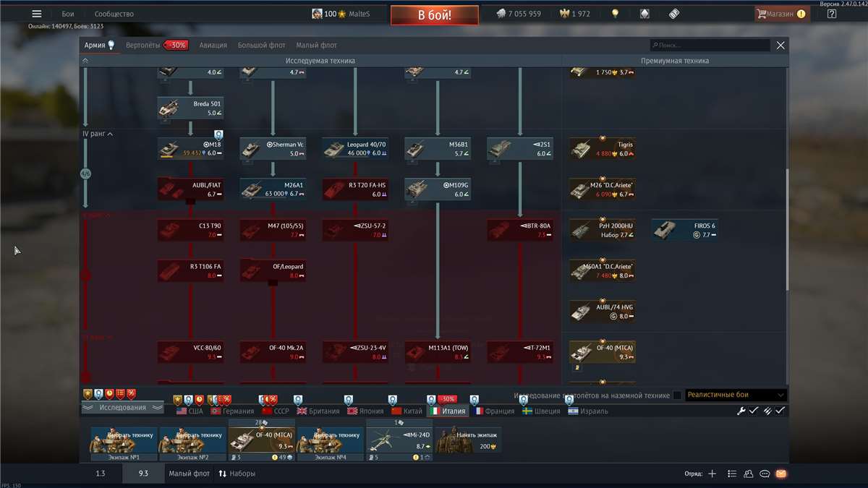Enable helicopter research on ground vehicles checkbox
This screenshot has width=868, height=488.
point(677,395)
